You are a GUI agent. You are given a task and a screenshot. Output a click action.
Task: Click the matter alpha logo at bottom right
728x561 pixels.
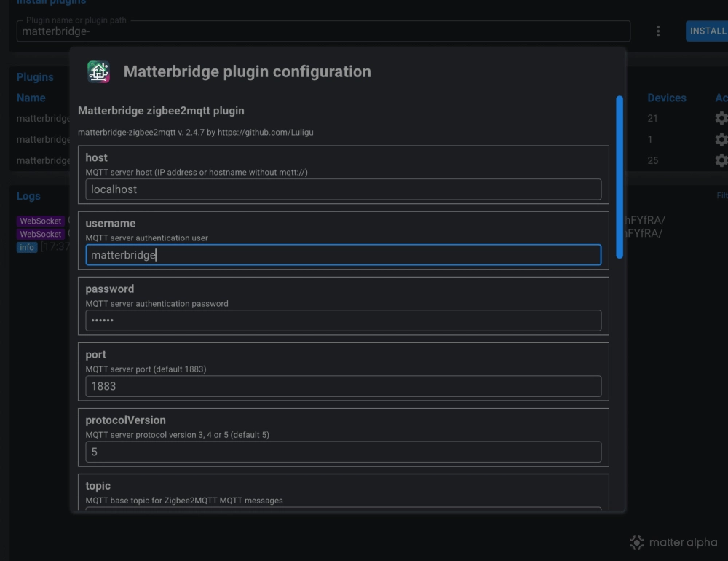[673, 543]
